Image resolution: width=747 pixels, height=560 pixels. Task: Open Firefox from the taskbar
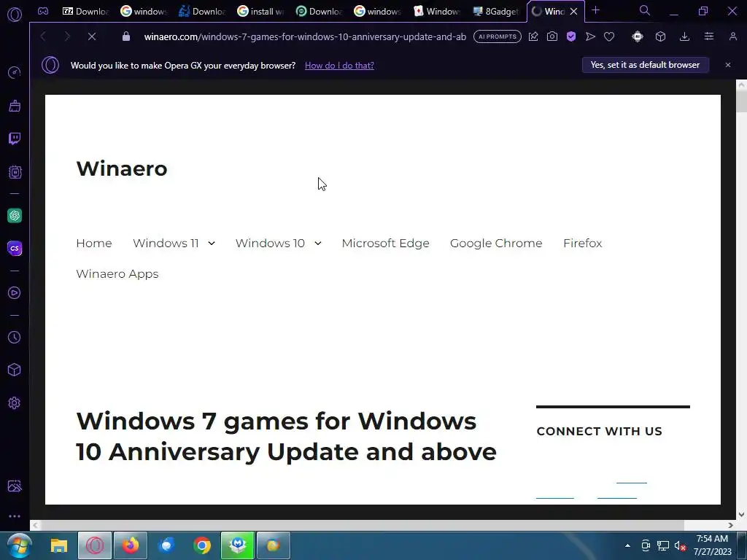tap(131, 545)
